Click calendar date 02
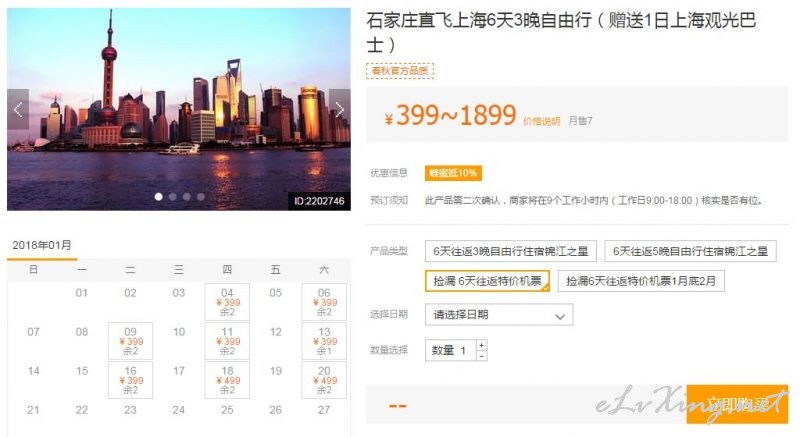Viewport: 800px width, 437px height. point(130,293)
